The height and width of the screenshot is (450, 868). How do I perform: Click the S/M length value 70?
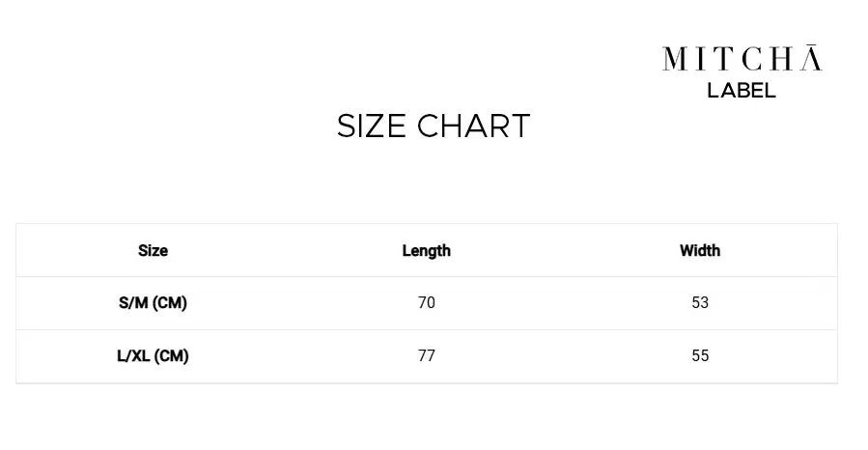coord(426,303)
